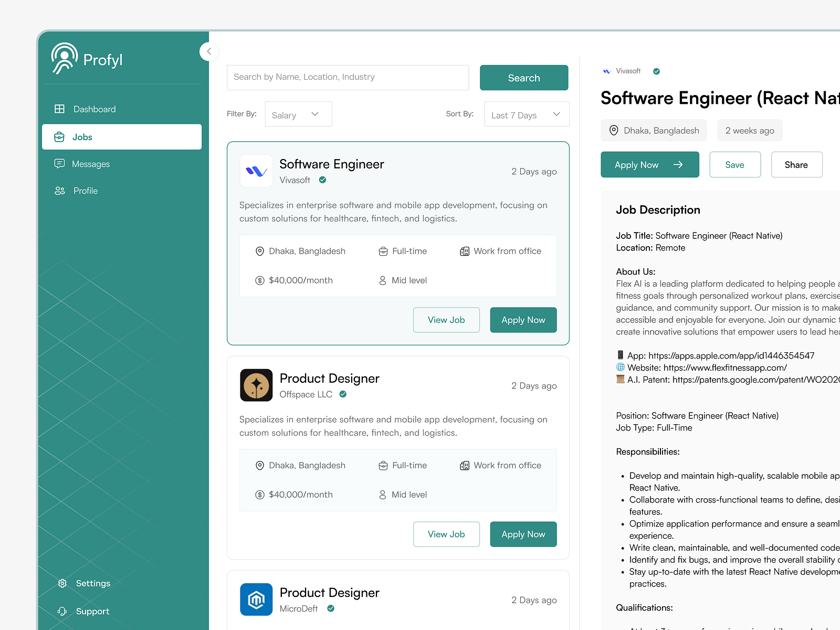Click the Offspace LLC company logo
Viewport: 840px width, 630px height.
tap(256, 385)
